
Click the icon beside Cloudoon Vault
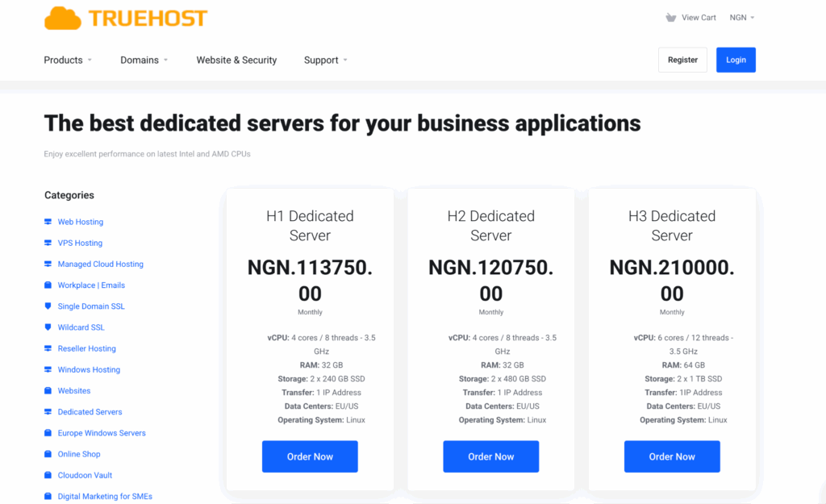point(48,474)
